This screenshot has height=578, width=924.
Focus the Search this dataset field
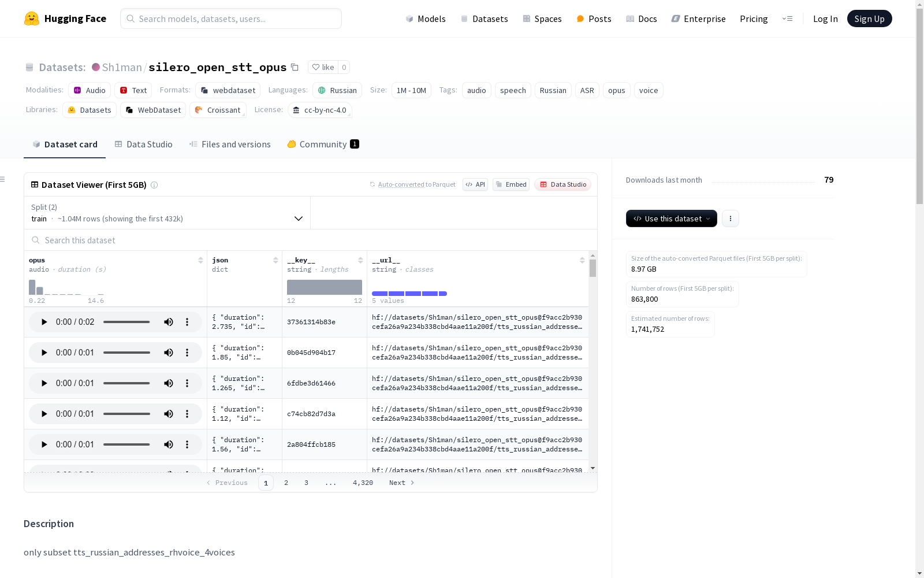(311, 240)
